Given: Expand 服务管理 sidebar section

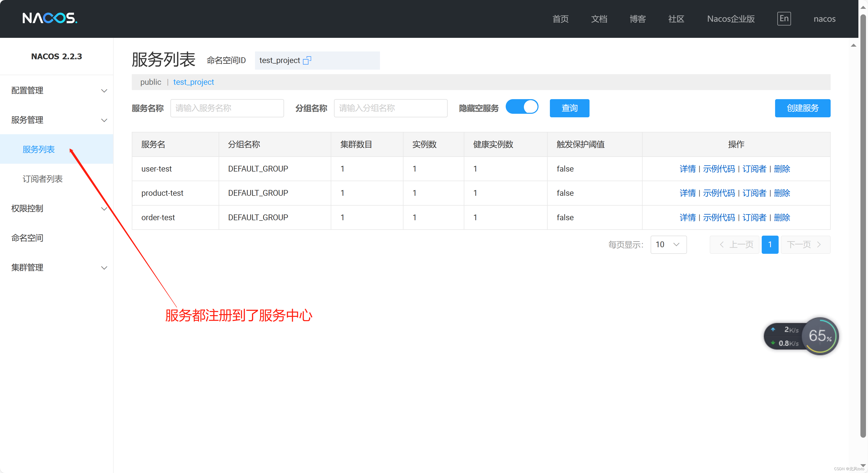Looking at the screenshot, I should point(57,120).
